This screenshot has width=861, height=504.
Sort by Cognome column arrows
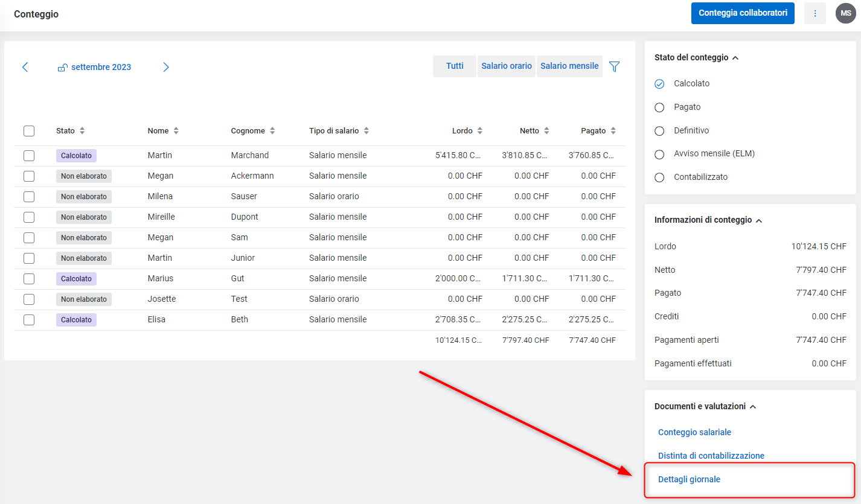tap(272, 131)
